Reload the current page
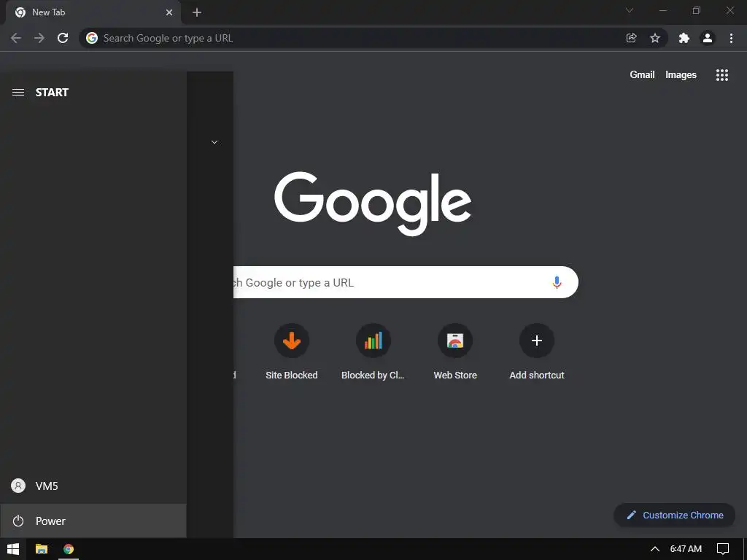Image resolution: width=747 pixels, height=560 pixels. pyautogui.click(x=63, y=38)
